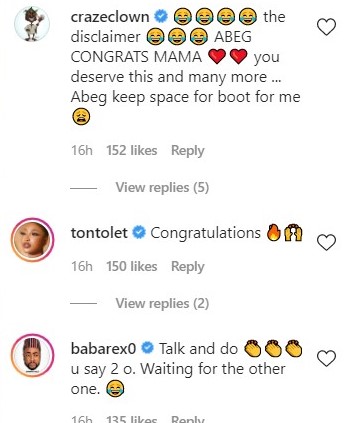Like crazeclown's comment with the heart
Screen dimensions: 364x423
326,27
